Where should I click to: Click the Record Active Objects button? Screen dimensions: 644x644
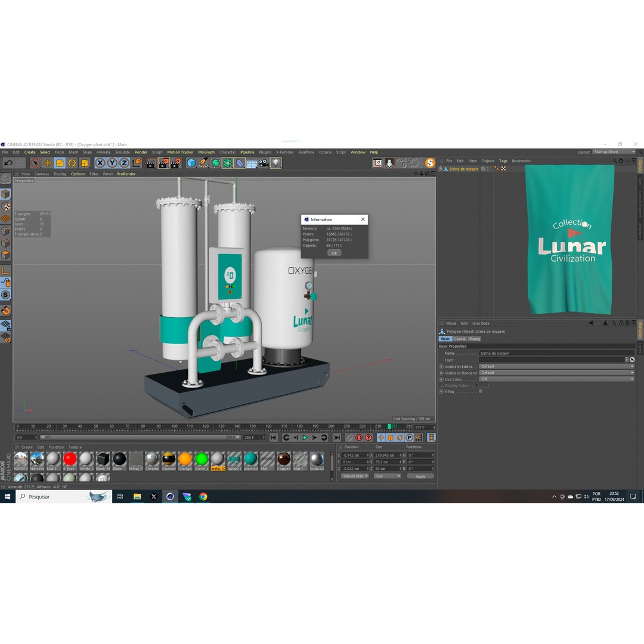(349, 438)
